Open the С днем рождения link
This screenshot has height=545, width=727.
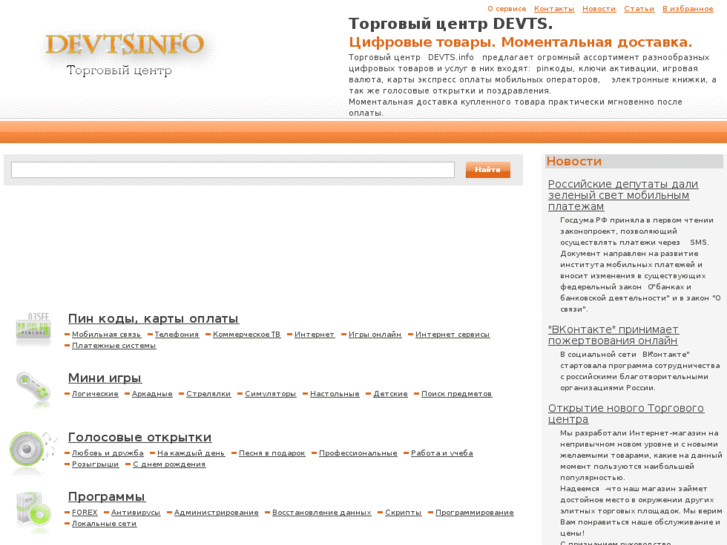coord(169,464)
